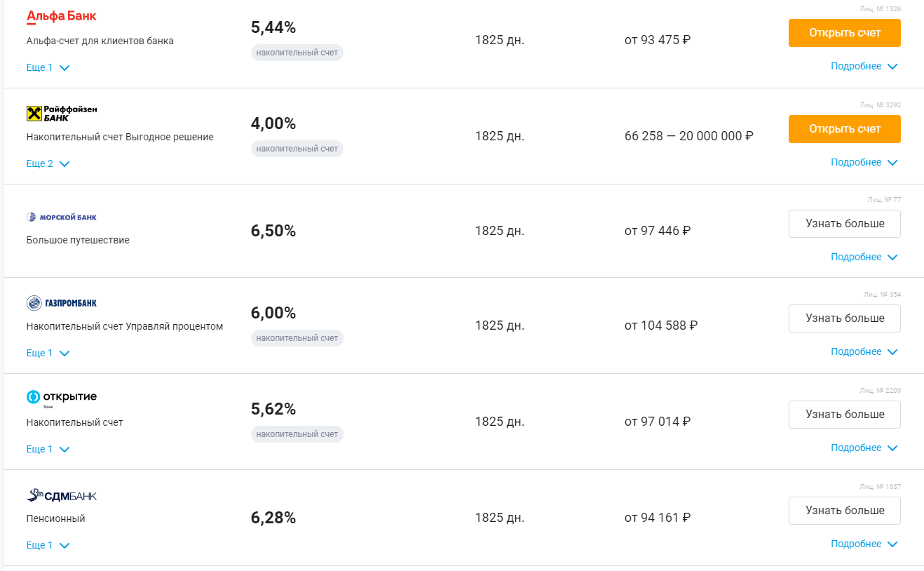Expand 'Еще 2' under Райффайзен offer
This screenshot has height=571, width=924.
click(x=48, y=164)
